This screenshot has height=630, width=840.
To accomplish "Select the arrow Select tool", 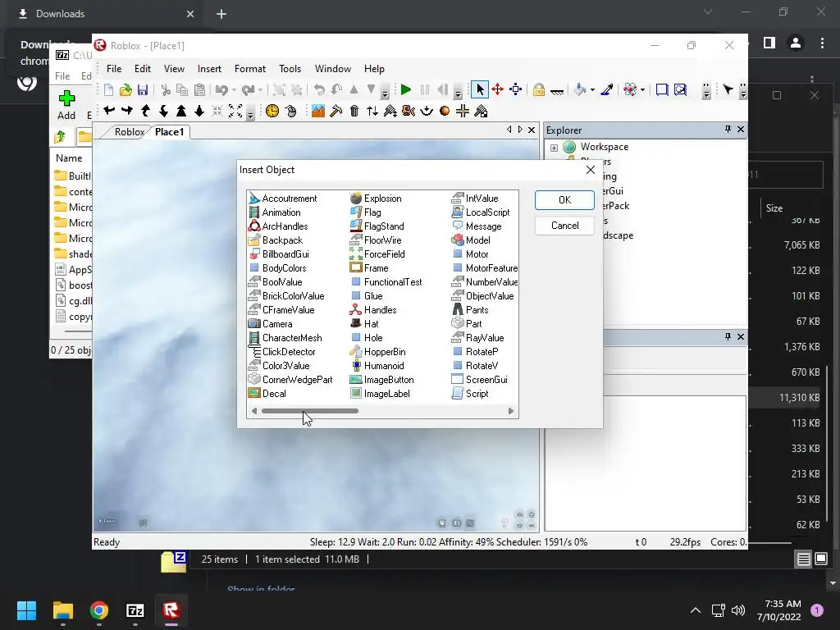I will [479, 89].
